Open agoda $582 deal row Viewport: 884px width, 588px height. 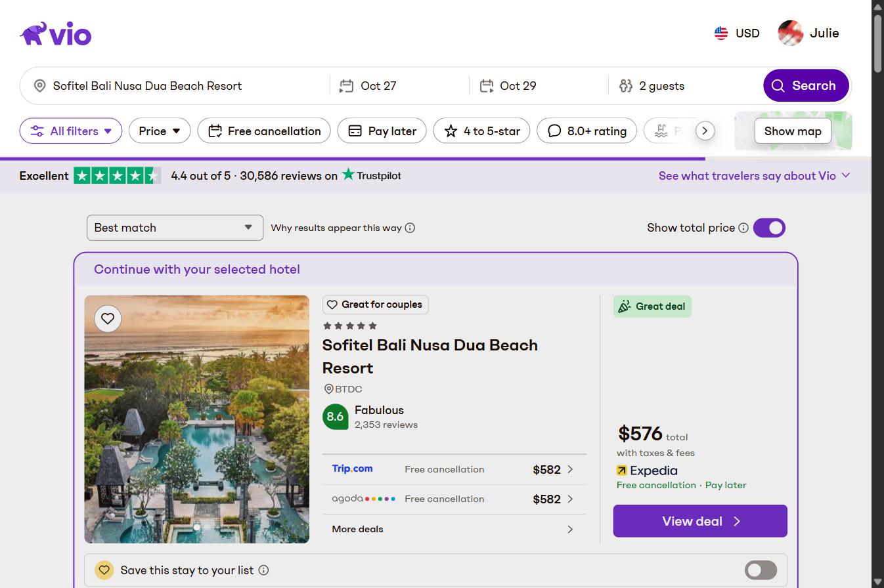[454, 499]
